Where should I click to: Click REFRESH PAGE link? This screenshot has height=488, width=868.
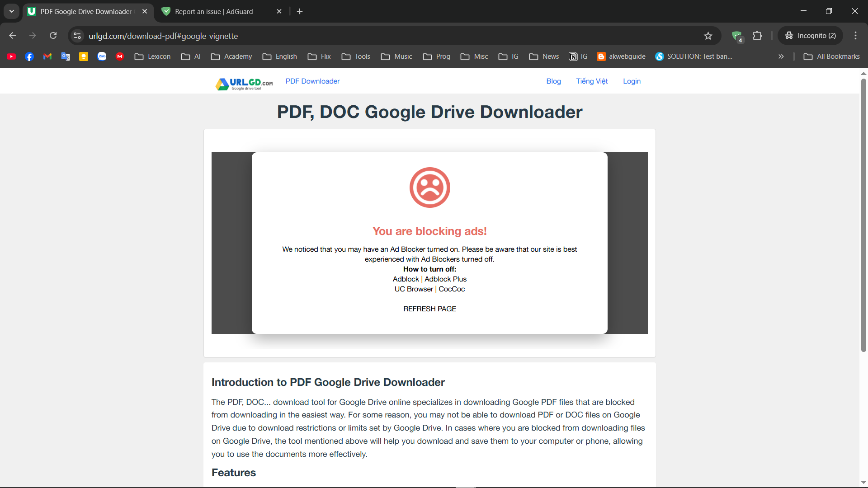tap(429, 309)
